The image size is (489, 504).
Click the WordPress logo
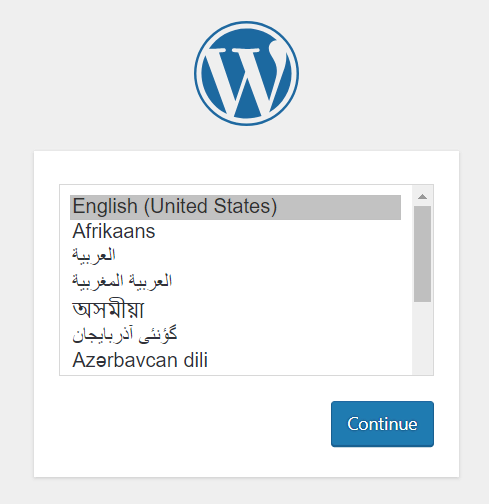pyautogui.click(x=246, y=73)
